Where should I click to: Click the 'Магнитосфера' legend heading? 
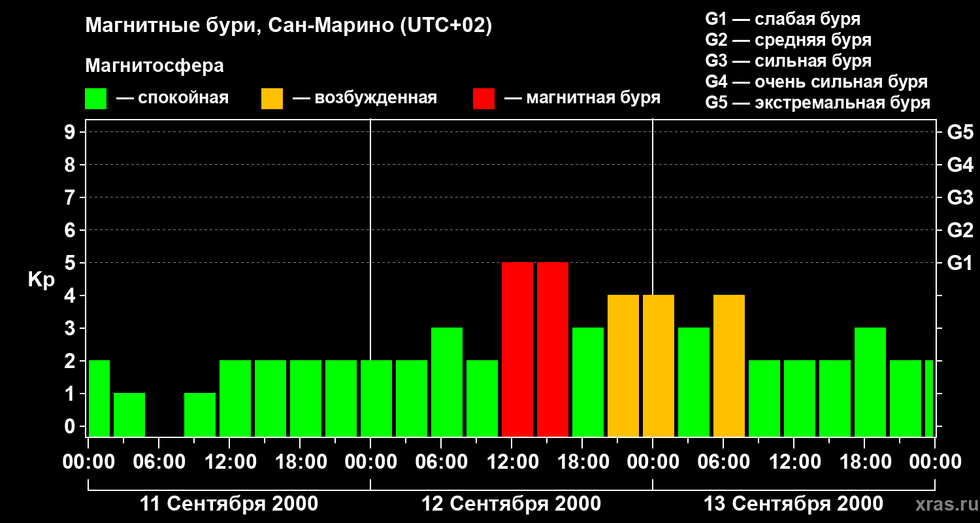point(155,66)
